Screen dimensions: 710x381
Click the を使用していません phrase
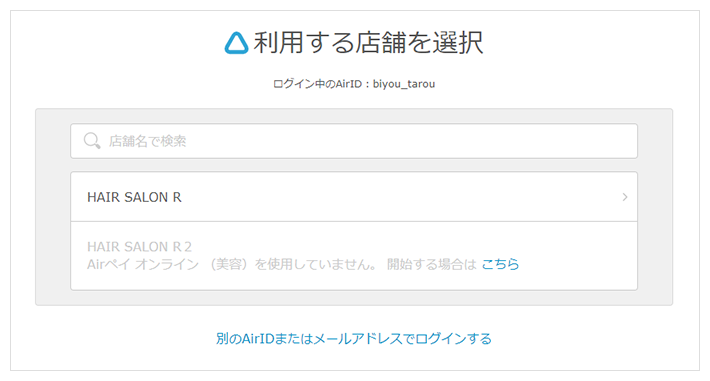(x=315, y=264)
